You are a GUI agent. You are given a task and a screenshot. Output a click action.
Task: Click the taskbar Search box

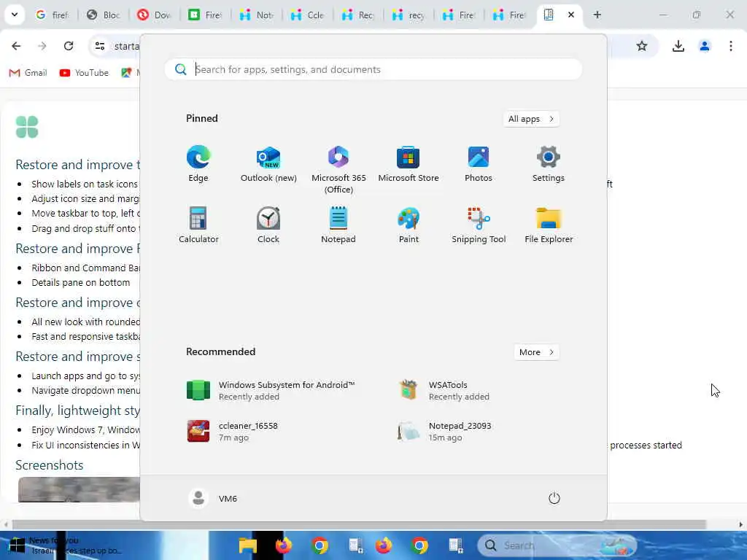point(557,545)
